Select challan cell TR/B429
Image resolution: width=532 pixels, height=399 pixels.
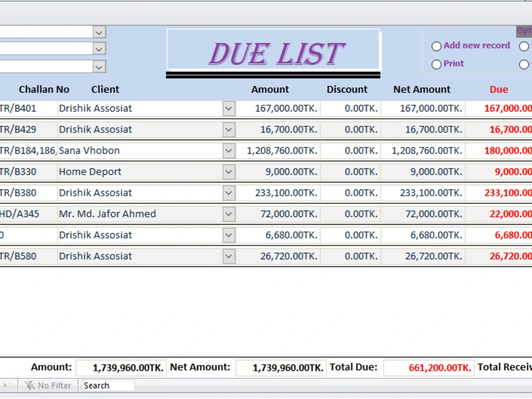click(28, 130)
